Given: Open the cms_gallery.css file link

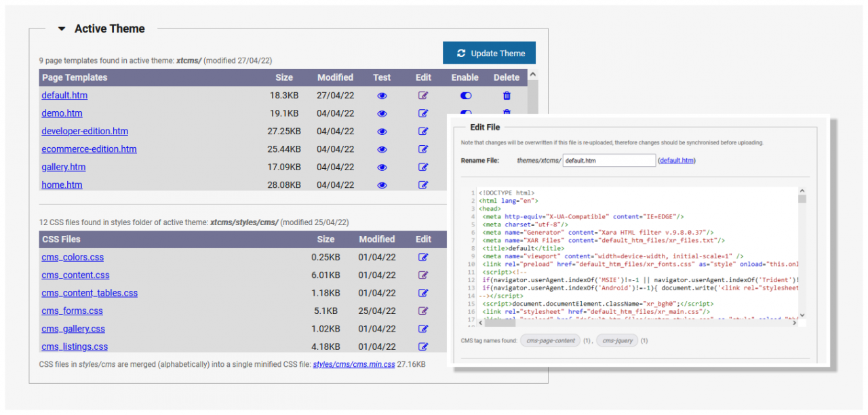Looking at the screenshot, I should click(x=73, y=329).
